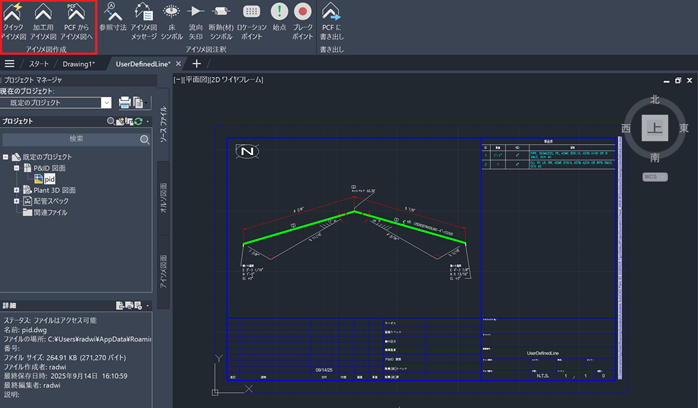Click the 検索 search field

pyautogui.click(x=76, y=140)
